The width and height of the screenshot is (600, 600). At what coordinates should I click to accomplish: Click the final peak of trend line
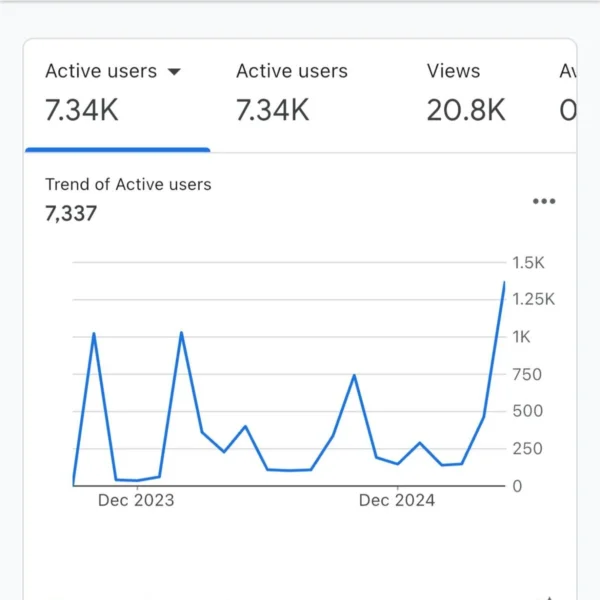coord(504,283)
